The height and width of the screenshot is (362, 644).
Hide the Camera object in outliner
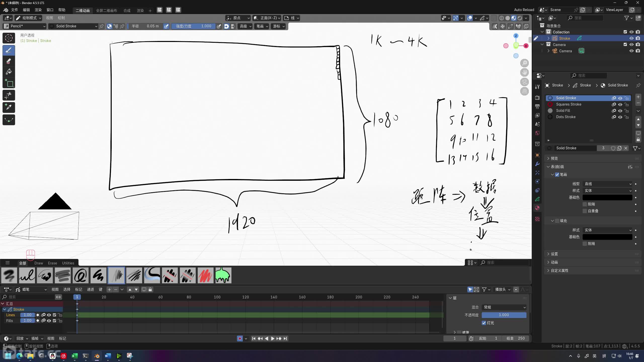tap(631, 51)
